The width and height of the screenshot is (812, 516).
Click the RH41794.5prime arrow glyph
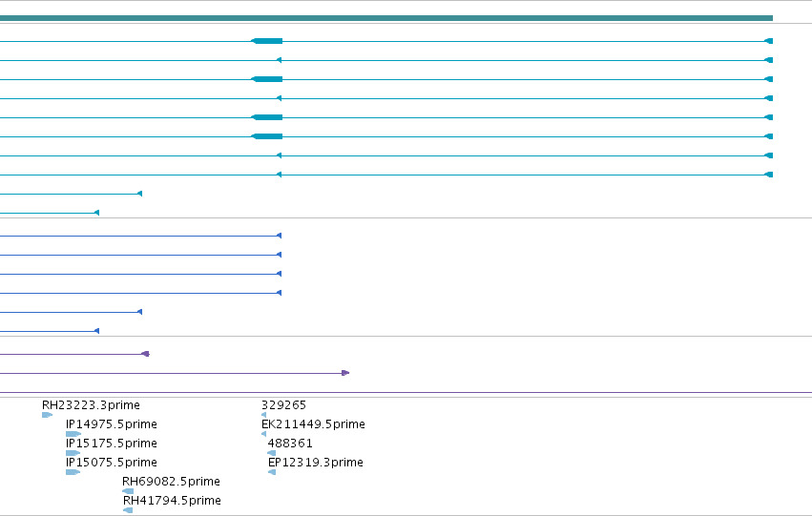point(128,510)
